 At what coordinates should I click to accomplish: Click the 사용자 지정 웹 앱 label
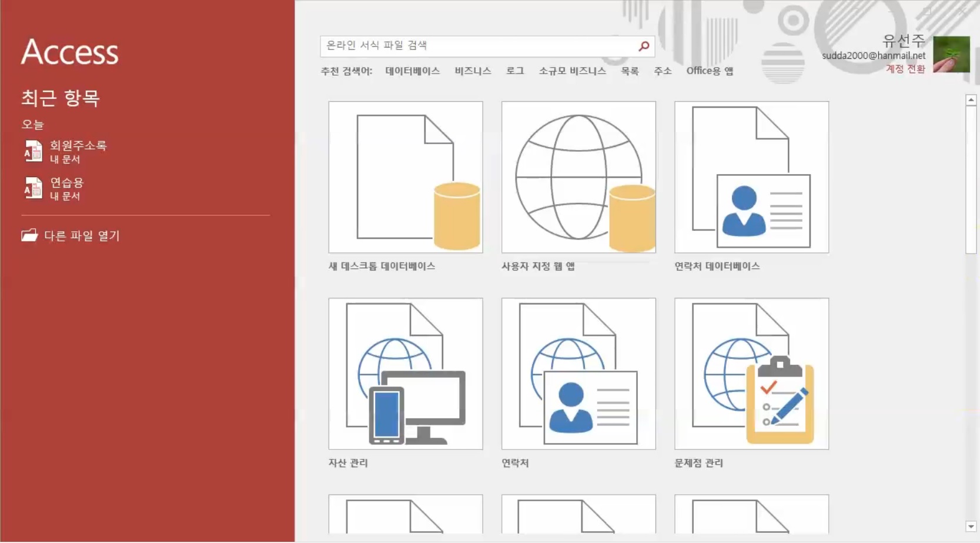(x=538, y=266)
